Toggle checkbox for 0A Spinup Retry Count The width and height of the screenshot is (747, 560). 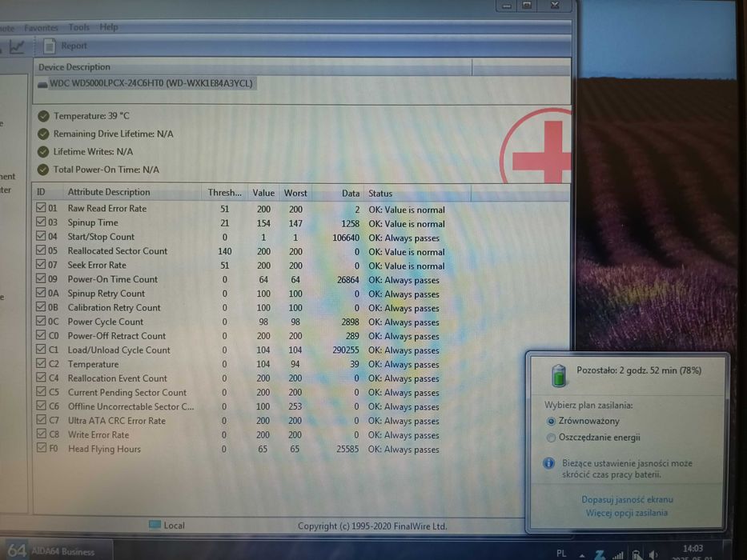click(41, 293)
